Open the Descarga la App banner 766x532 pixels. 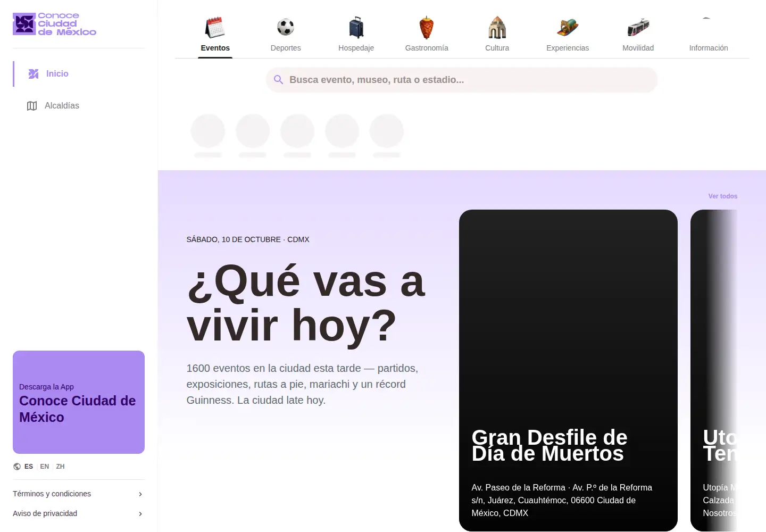(79, 402)
